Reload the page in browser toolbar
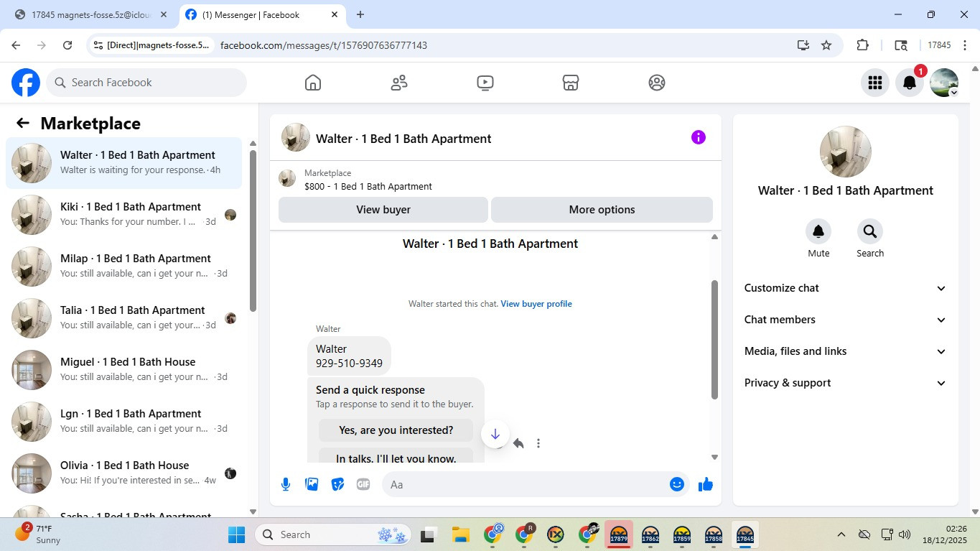This screenshot has width=980, height=551. coord(67,45)
